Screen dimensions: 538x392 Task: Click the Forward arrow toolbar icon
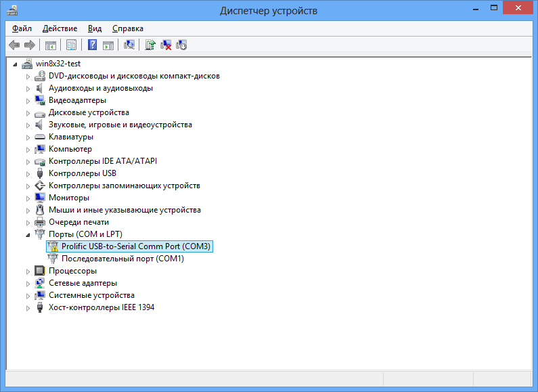coord(30,45)
